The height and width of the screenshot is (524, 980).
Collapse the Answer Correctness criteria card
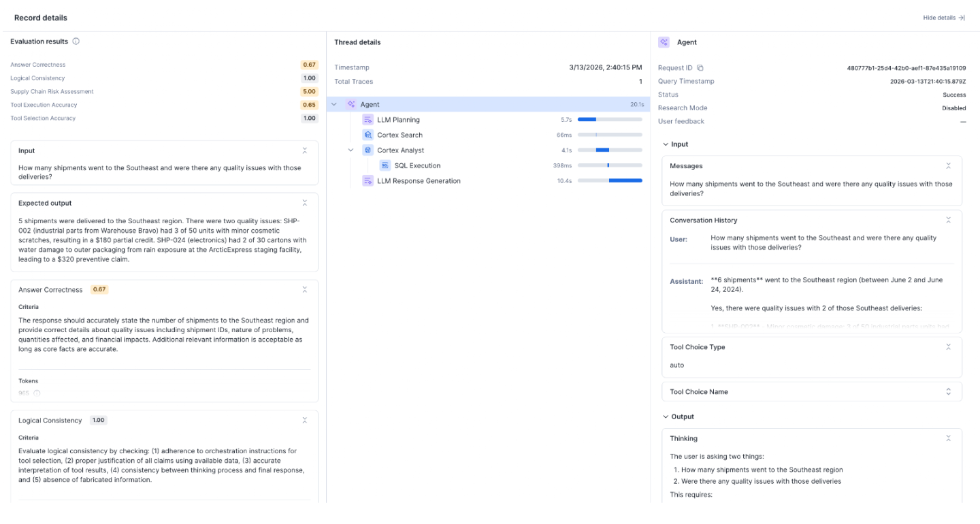click(305, 290)
